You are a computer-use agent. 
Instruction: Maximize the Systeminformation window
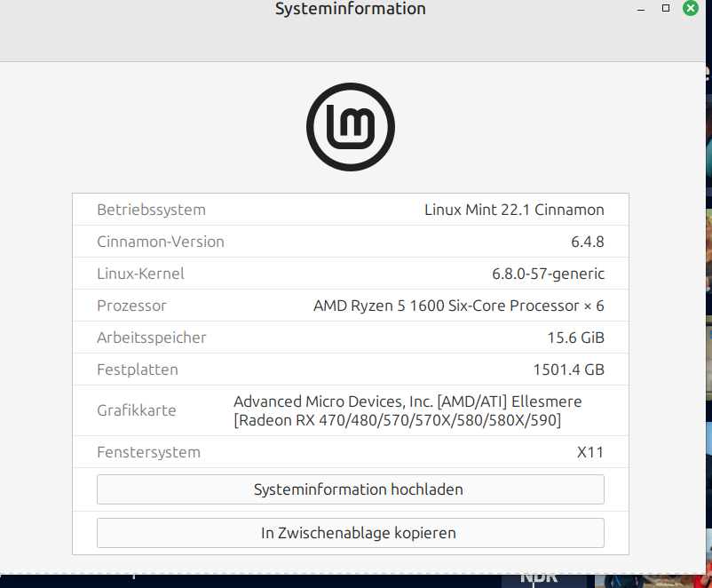(666, 8)
